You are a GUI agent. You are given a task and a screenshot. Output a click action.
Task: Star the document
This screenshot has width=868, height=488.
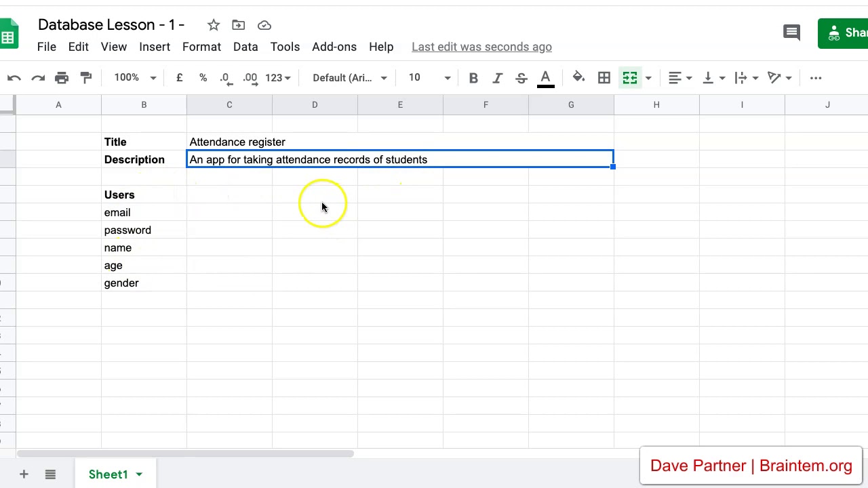(x=214, y=25)
